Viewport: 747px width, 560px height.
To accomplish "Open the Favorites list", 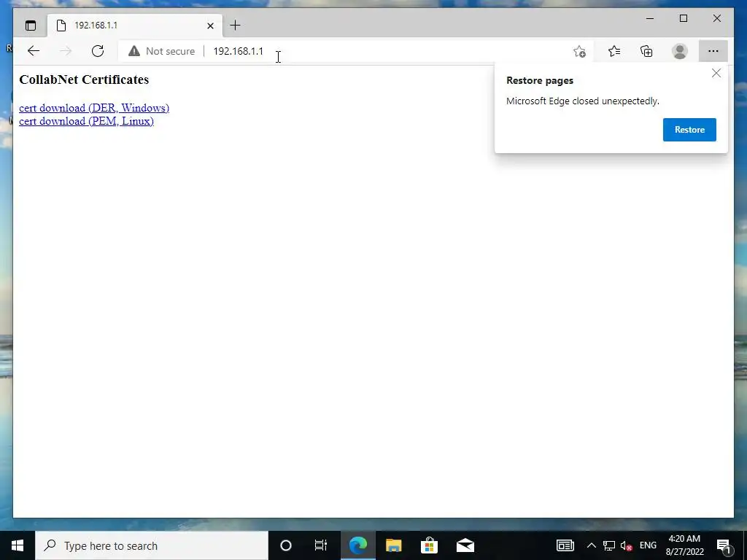I will click(614, 51).
